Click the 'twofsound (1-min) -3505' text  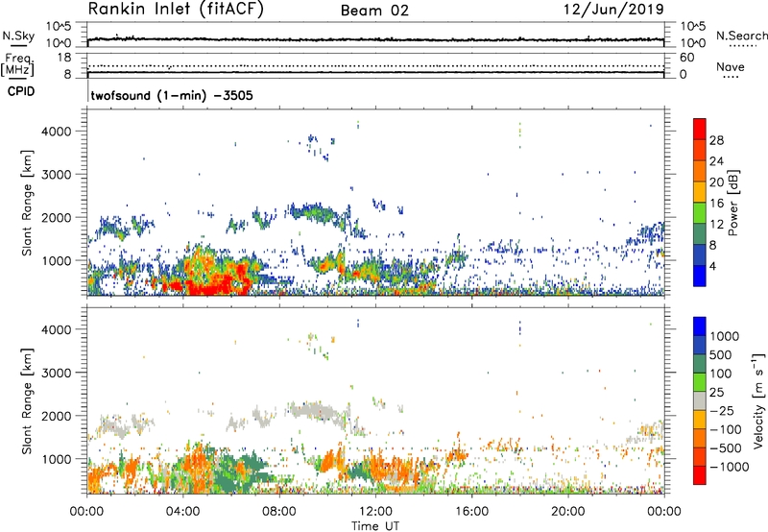point(172,95)
